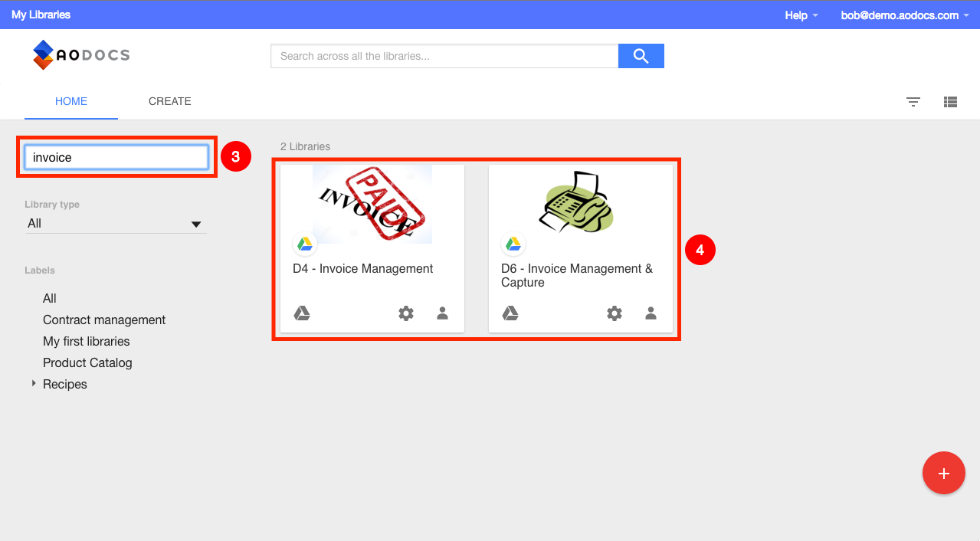Click the red plus create button
This screenshot has height=541, width=980.
pos(944,473)
